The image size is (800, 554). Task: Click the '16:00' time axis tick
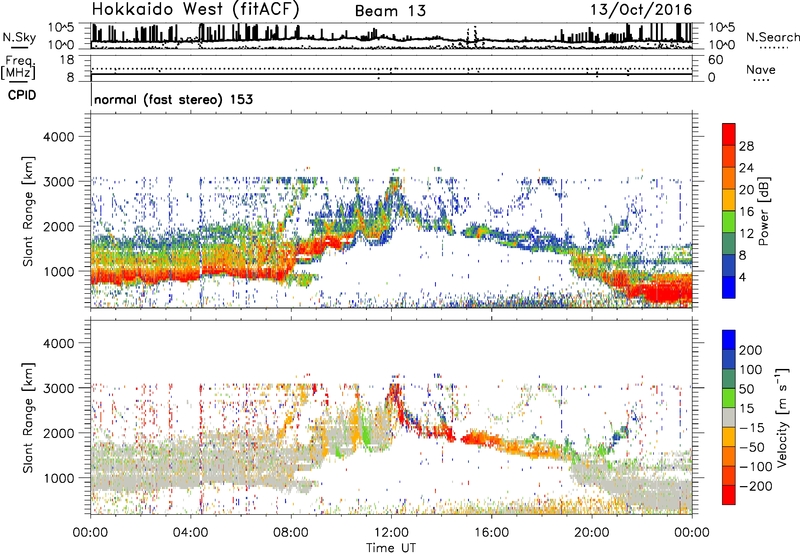[491, 533]
